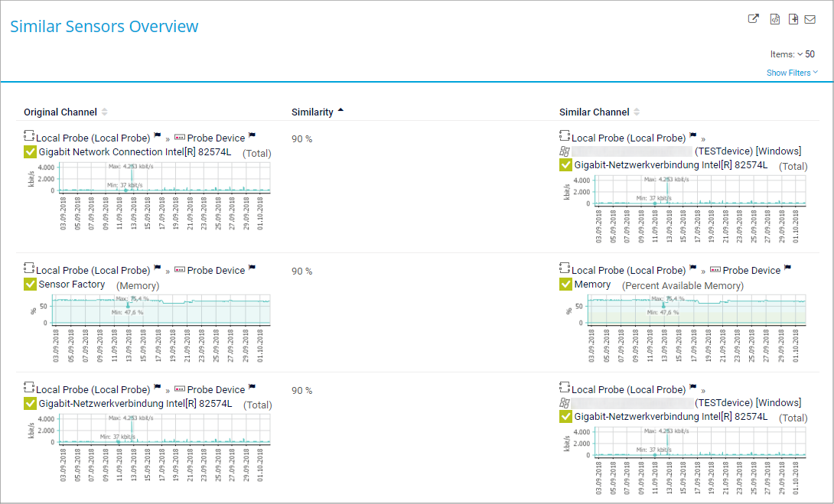This screenshot has width=834, height=504.
Task: Click green status check for Gigabit Network Connection sensor
Action: pyautogui.click(x=31, y=151)
